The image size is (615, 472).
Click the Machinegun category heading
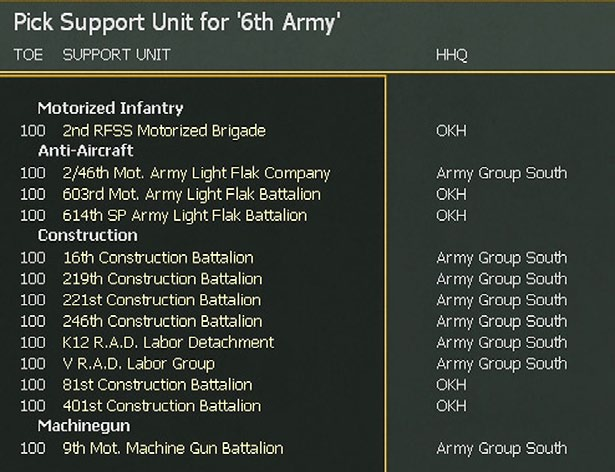tap(83, 427)
